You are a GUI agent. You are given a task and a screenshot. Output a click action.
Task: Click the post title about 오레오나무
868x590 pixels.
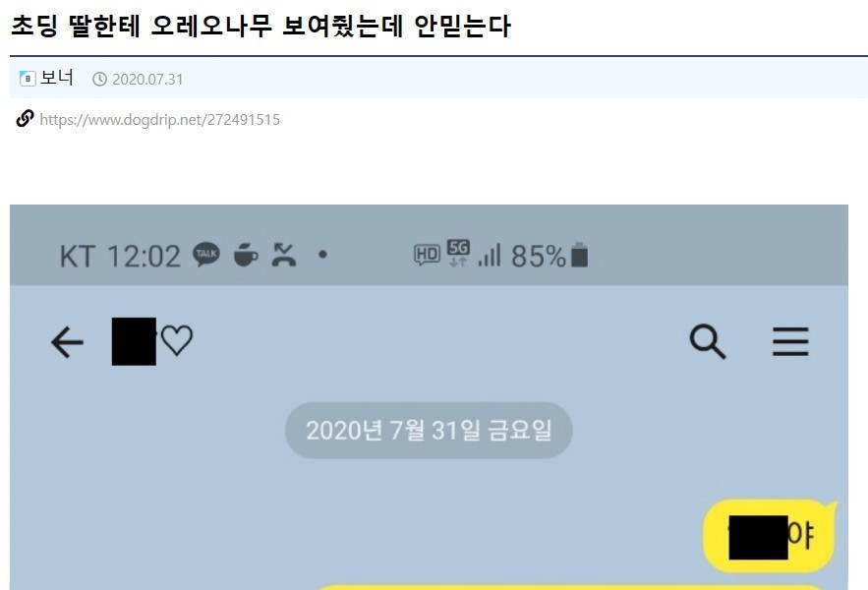(x=260, y=26)
